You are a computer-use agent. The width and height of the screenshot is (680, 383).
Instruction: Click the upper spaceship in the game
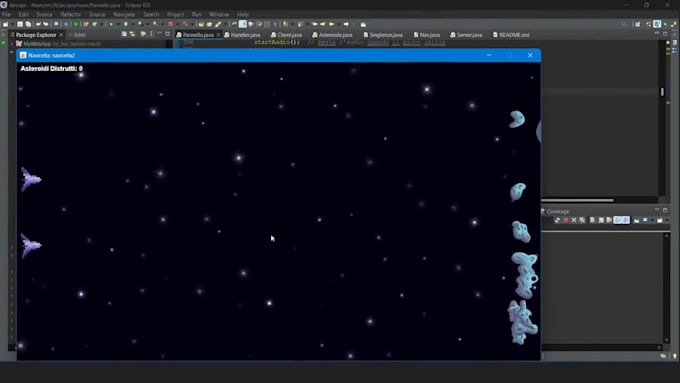click(31, 179)
